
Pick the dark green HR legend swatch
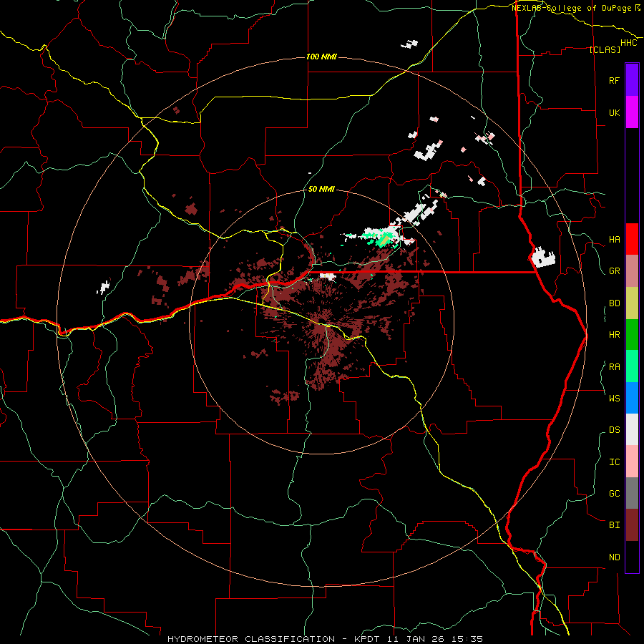click(x=632, y=335)
